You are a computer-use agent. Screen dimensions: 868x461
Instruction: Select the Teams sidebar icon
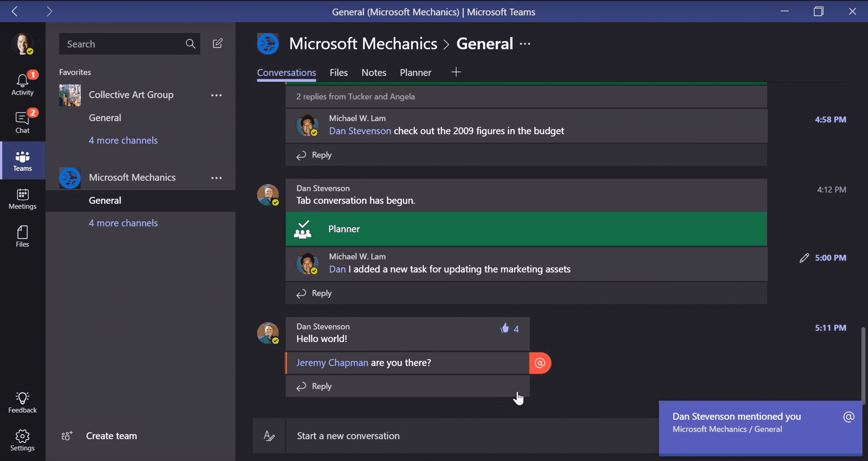pos(23,161)
